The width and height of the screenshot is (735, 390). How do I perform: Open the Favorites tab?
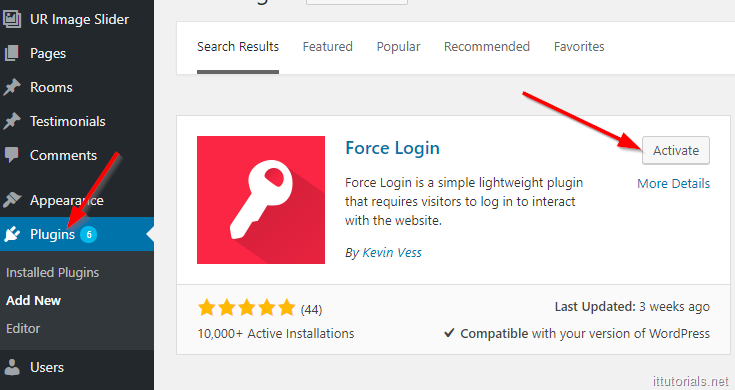[x=579, y=46]
